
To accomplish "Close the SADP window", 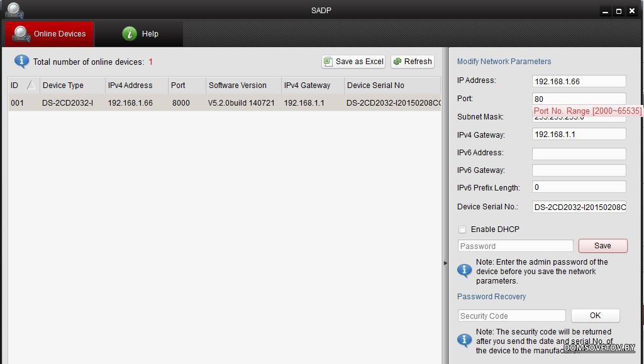I will 632,11.
